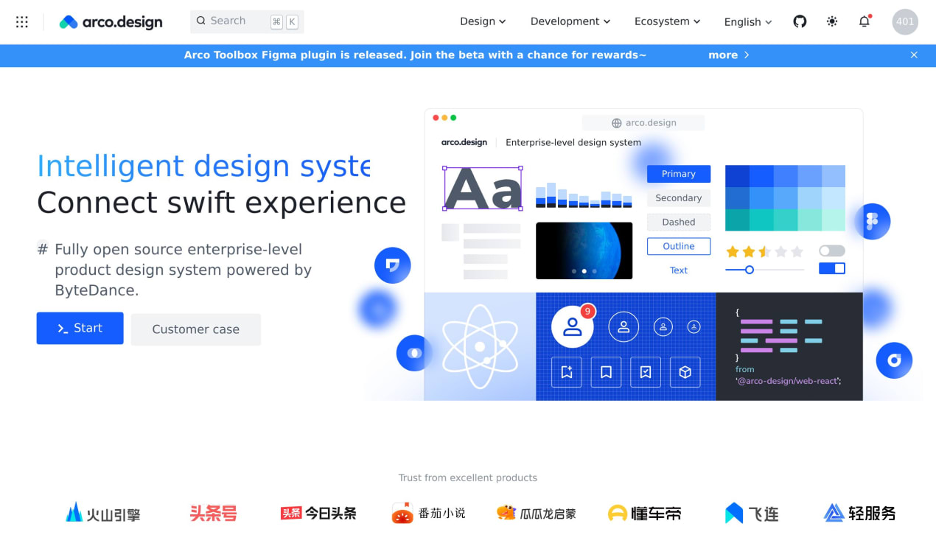This screenshot has height=560, width=936.
Task: Click the floating shield-shaped icon bubble
Action: pyautogui.click(x=393, y=265)
